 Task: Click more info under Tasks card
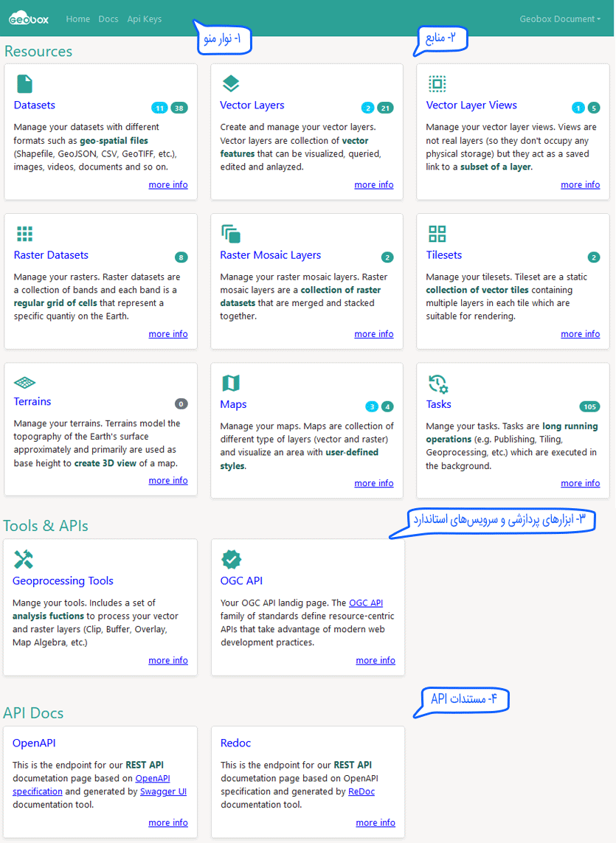[x=580, y=483]
